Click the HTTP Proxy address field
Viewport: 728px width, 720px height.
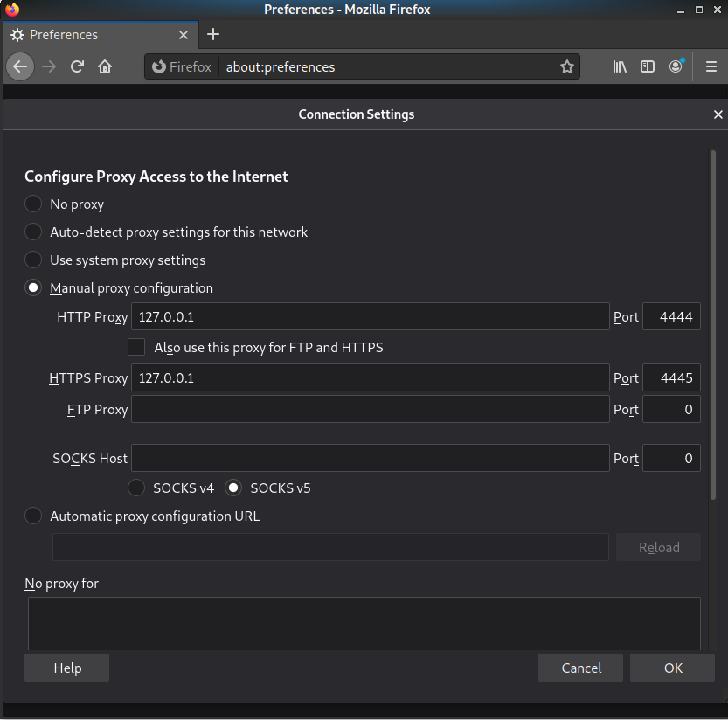370,316
